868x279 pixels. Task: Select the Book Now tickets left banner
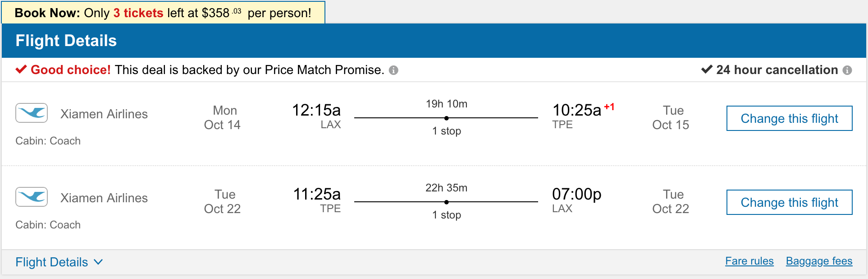pos(163,13)
